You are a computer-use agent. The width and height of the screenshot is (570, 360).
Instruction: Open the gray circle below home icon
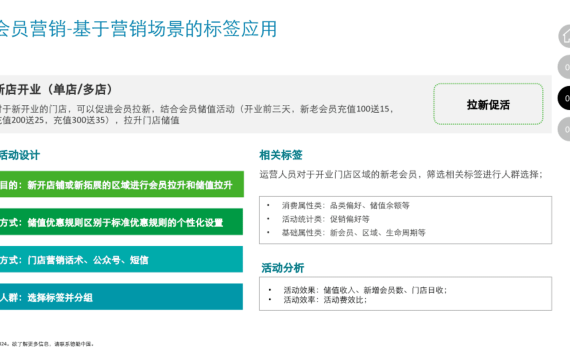[x=565, y=67]
